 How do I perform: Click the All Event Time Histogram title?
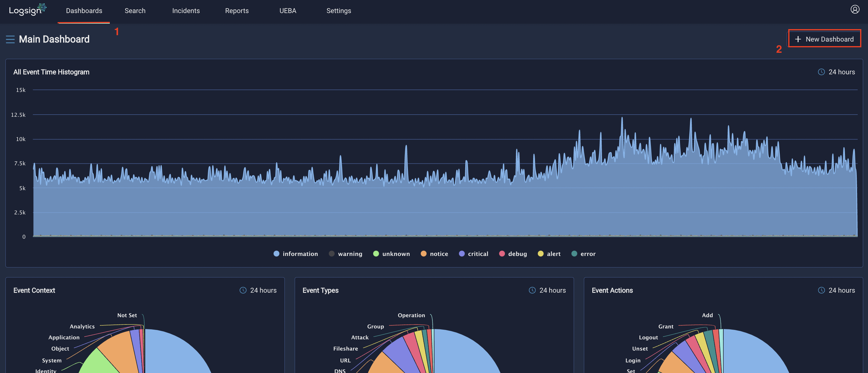(x=51, y=72)
